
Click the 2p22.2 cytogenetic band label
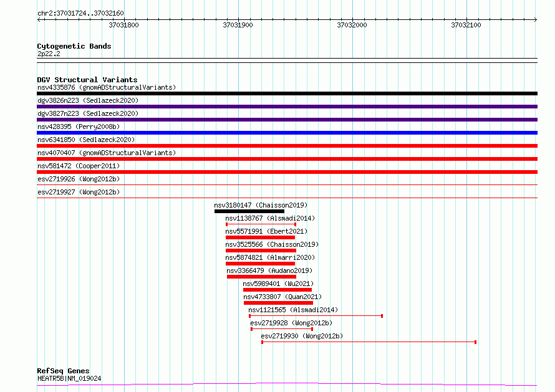pos(48,54)
